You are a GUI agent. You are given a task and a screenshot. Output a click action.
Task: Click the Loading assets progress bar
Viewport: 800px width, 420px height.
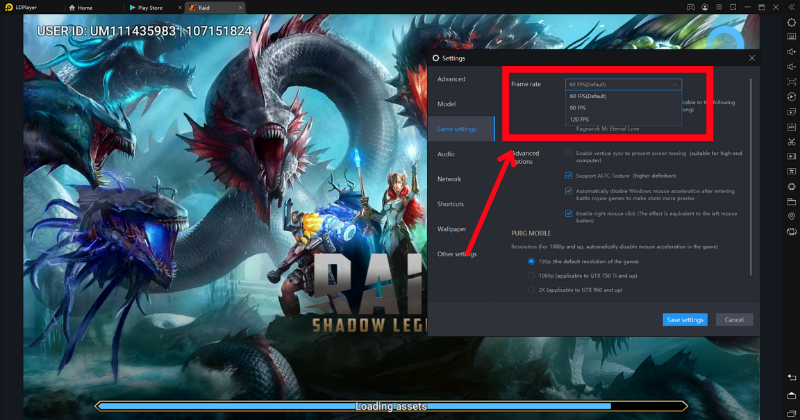pyautogui.click(x=391, y=406)
